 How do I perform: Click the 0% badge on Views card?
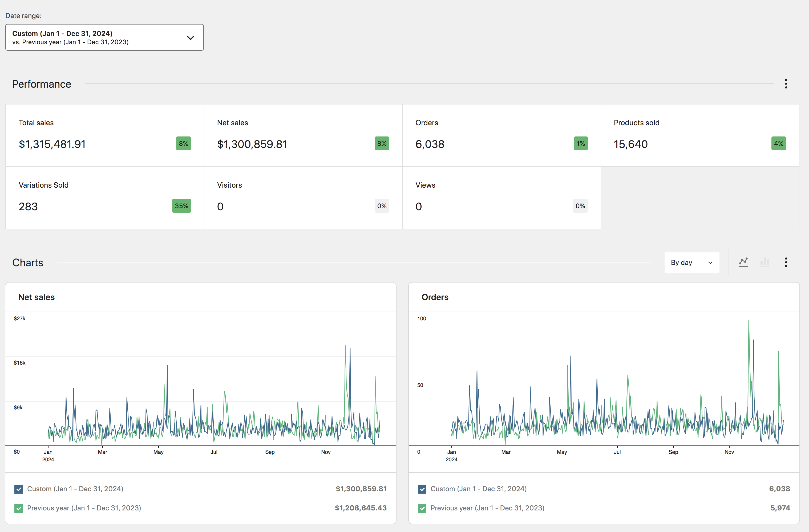pos(580,206)
